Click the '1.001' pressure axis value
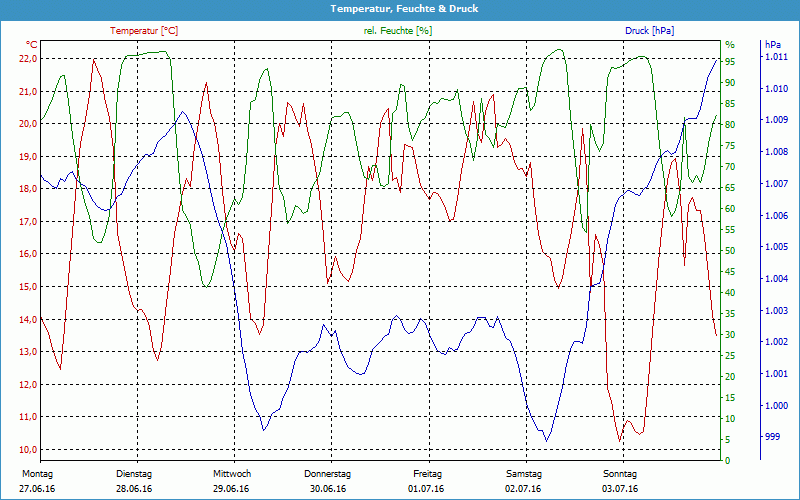The width and height of the screenshot is (800, 500). tap(776, 374)
